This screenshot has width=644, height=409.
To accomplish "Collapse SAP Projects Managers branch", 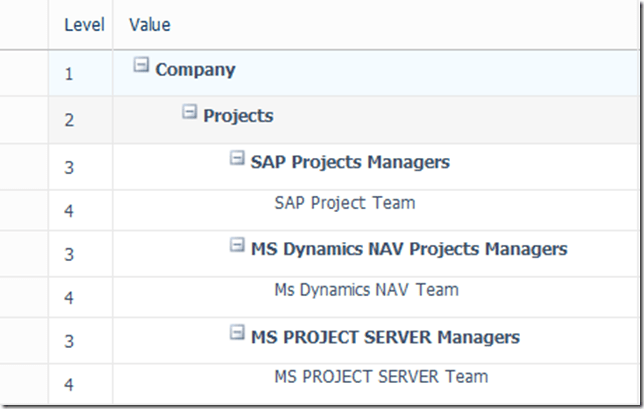I will (x=237, y=158).
